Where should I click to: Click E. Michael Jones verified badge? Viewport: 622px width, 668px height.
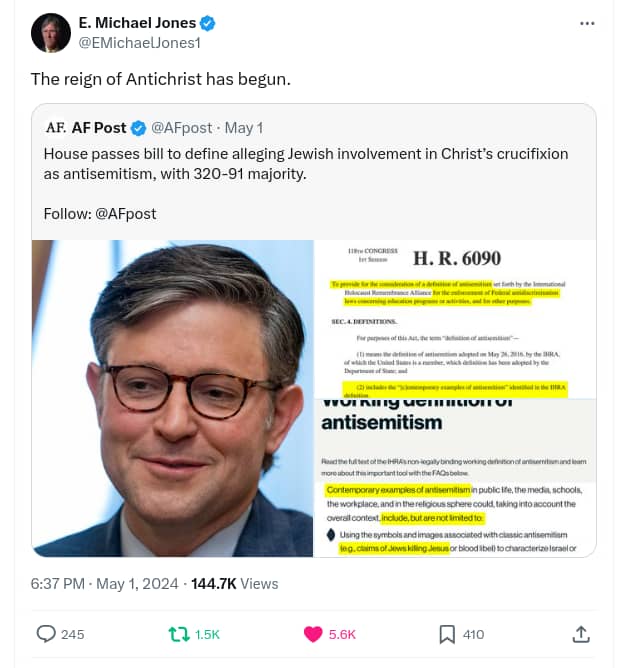[207, 23]
